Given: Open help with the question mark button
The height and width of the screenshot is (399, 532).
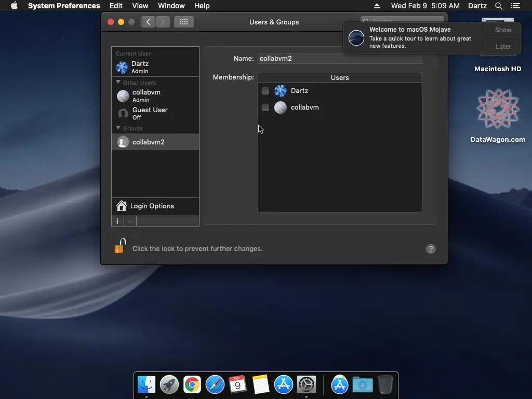Looking at the screenshot, I should [431, 249].
